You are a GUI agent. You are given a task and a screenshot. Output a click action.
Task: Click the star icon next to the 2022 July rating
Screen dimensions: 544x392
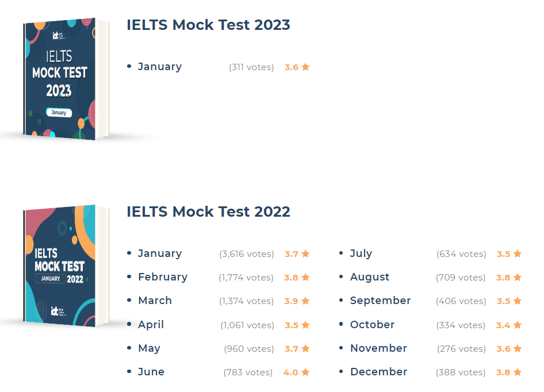(518, 253)
